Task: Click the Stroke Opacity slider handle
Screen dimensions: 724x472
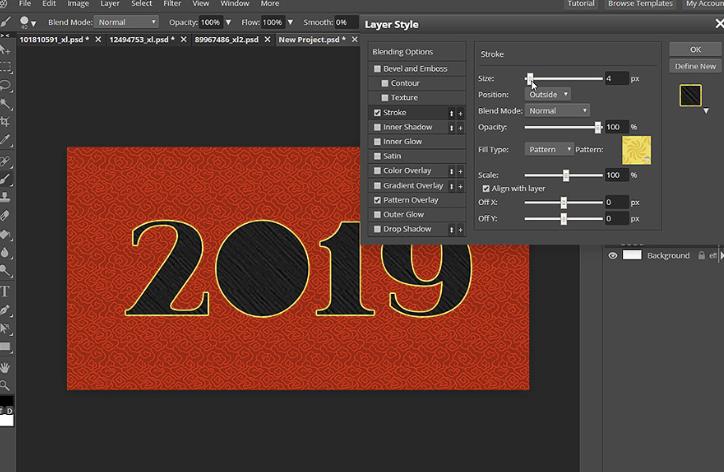Action: pyautogui.click(x=598, y=127)
